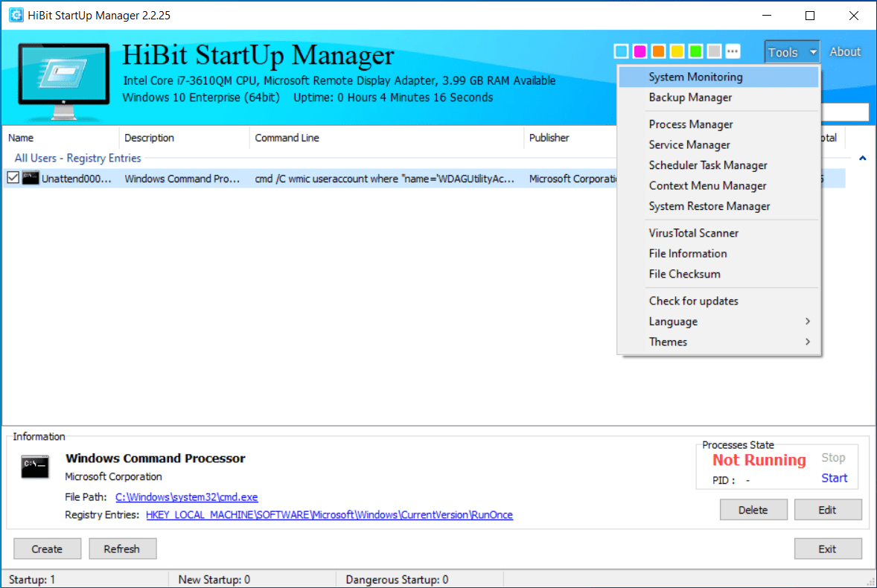Image resolution: width=877 pixels, height=588 pixels.
Task: Select the magenta theme swatch
Action: pyautogui.click(x=640, y=51)
